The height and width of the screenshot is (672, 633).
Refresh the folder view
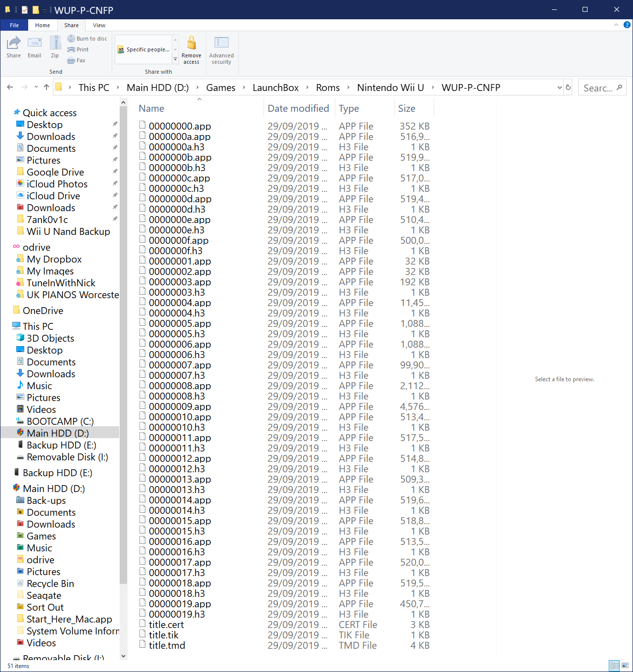568,88
